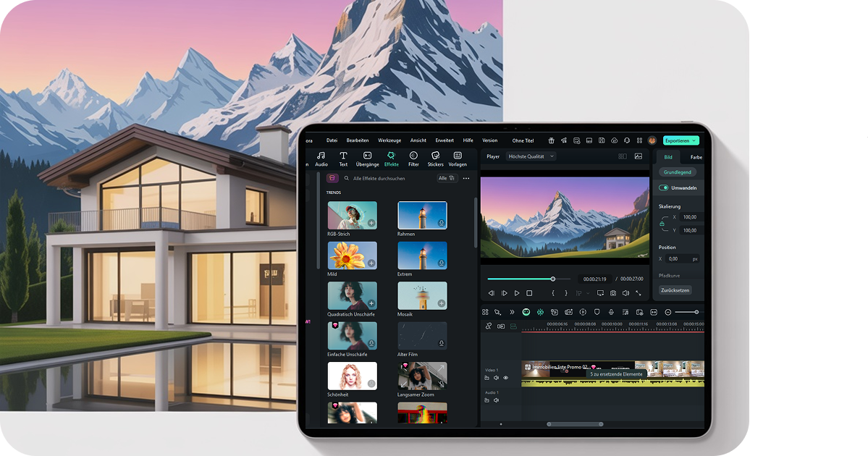
Task: Hide the Video 1 track with the eye icon
Action: pyautogui.click(x=506, y=378)
